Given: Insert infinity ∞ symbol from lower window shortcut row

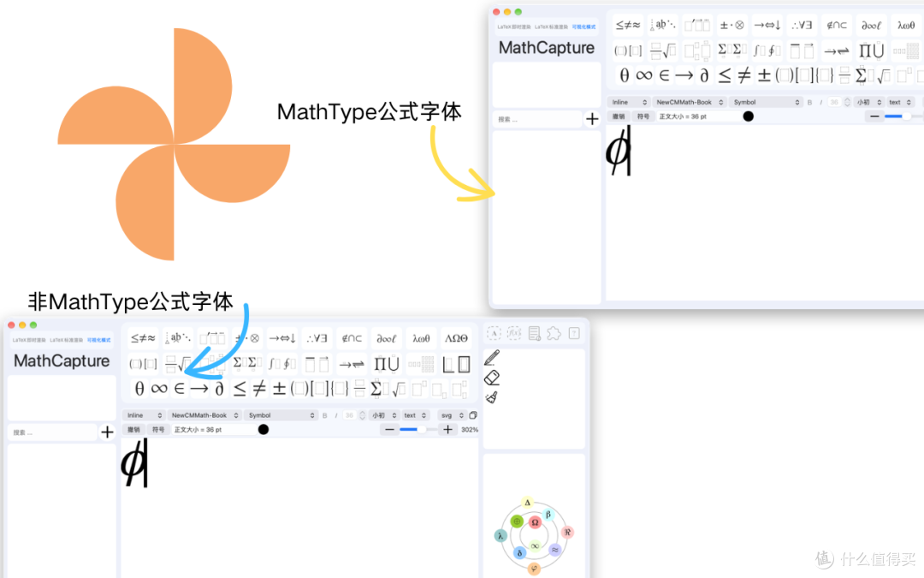Looking at the screenshot, I should (x=159, y=388).
